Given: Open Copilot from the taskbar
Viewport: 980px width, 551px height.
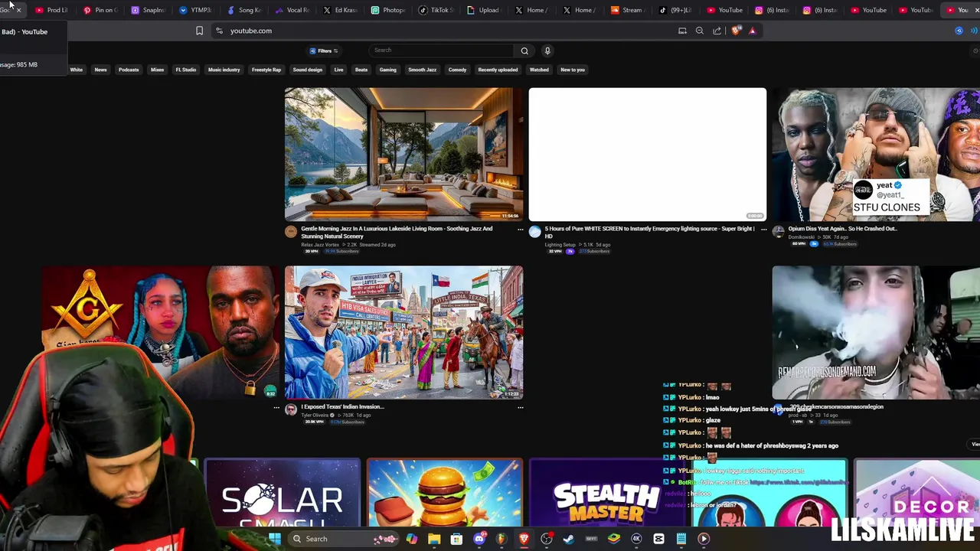Looking at the screenshot, I should pos(412,539).
